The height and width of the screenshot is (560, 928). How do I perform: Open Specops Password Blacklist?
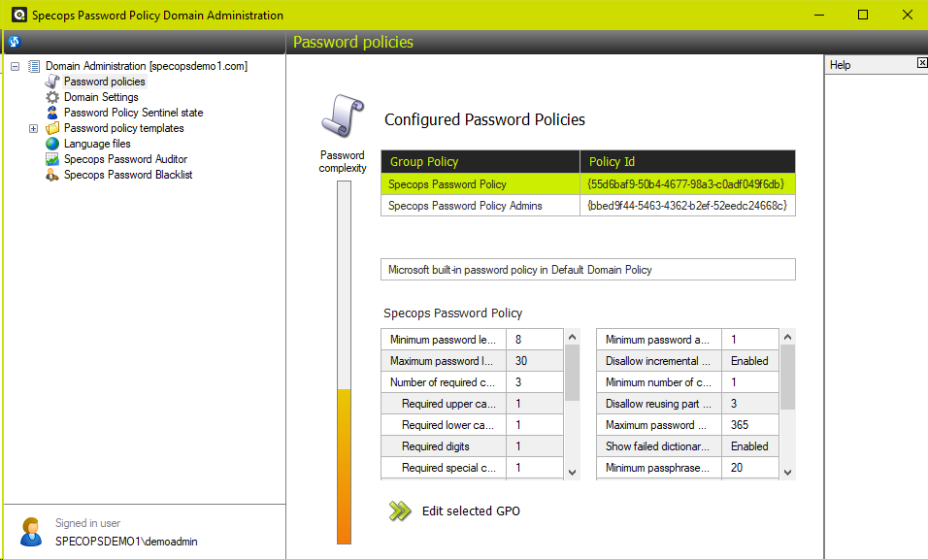click(128, 175)
